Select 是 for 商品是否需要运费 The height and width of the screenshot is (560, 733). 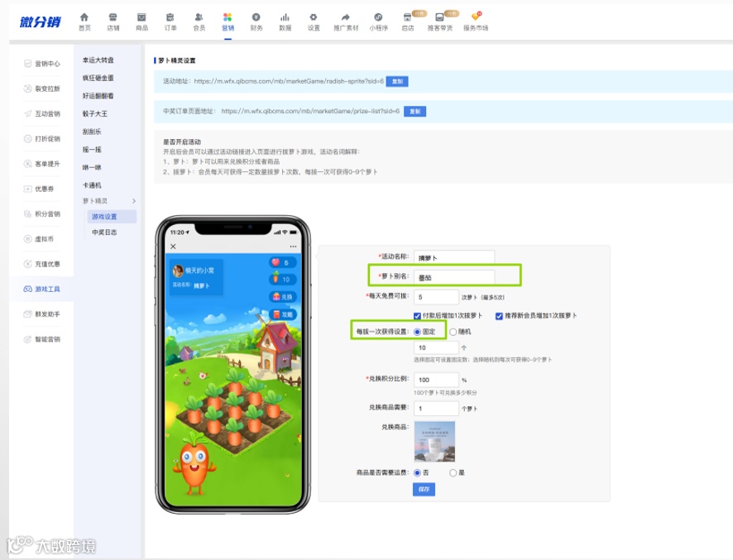tap(453, 473)
